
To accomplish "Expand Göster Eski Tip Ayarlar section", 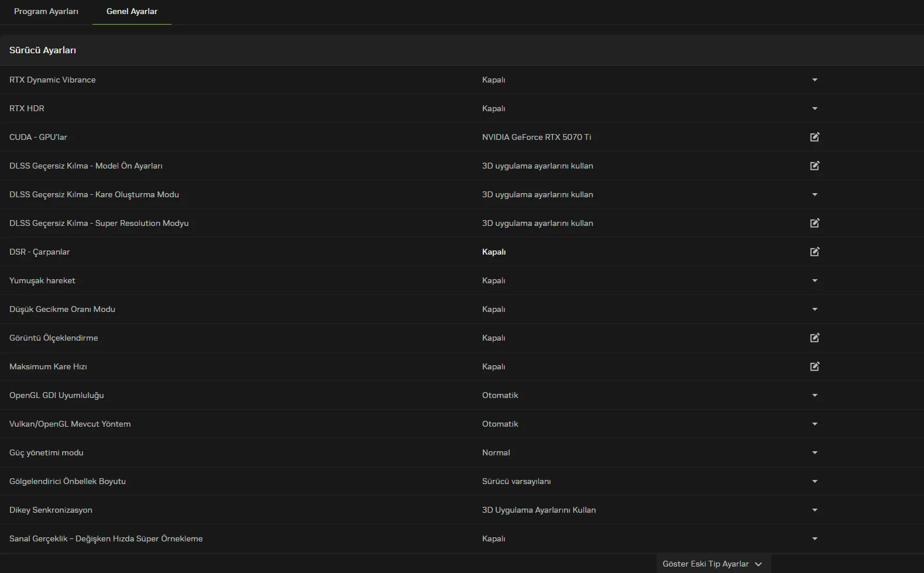I will click(712, 564).
